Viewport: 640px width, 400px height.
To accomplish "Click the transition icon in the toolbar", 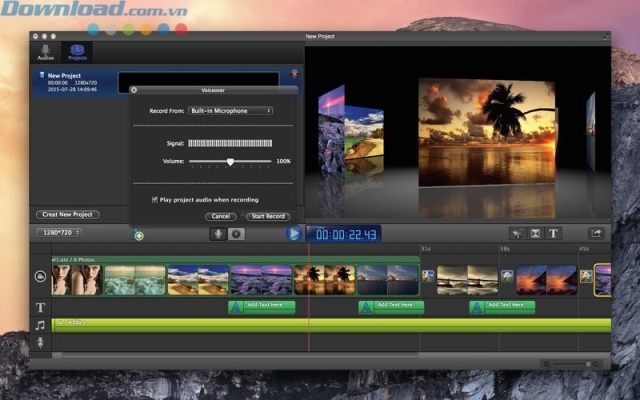I will click(535, 233).
